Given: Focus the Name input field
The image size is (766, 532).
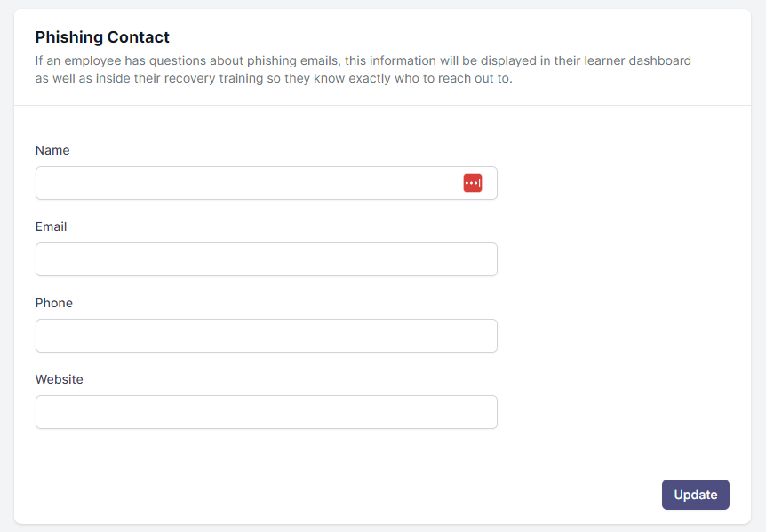Looking at the screenshot, I should point(267,183).
